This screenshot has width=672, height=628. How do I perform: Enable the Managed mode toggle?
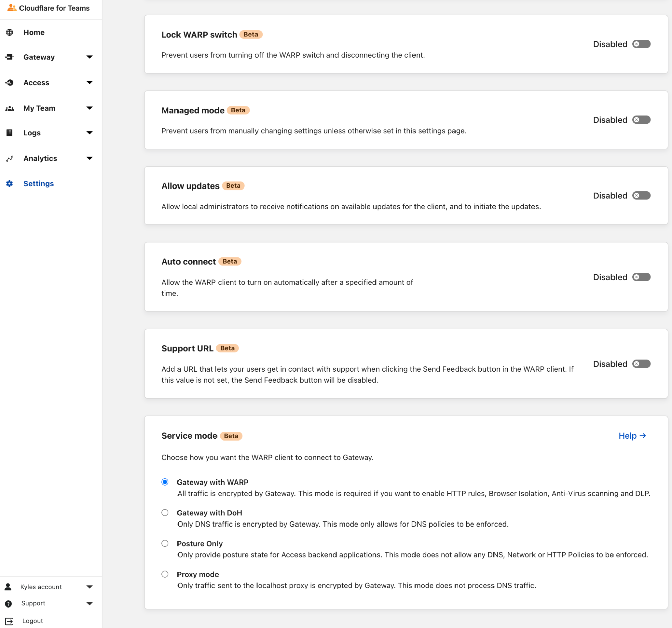(x=641, y=120)
